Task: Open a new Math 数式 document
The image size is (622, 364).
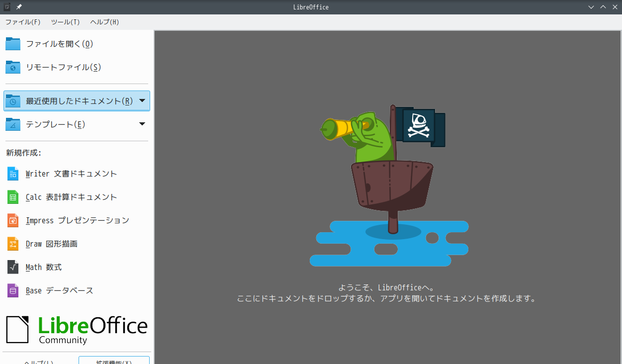Action: tap(76, 268)
